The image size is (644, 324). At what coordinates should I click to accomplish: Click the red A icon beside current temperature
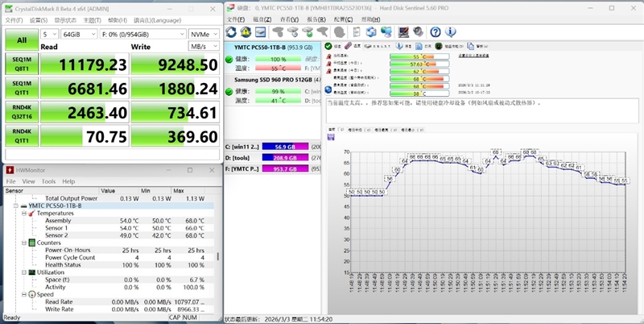[x=328, y=56]
